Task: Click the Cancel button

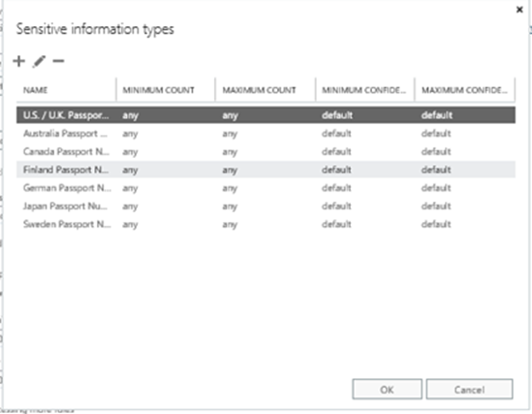Action: point(470,389)
